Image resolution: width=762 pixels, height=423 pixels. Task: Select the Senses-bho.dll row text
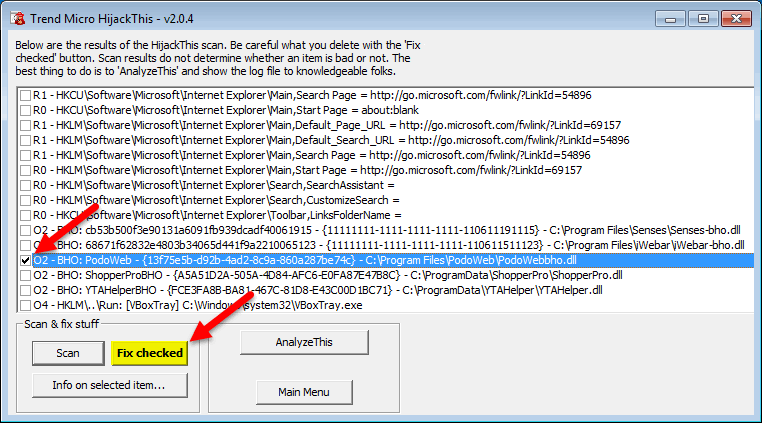[387, 230]
